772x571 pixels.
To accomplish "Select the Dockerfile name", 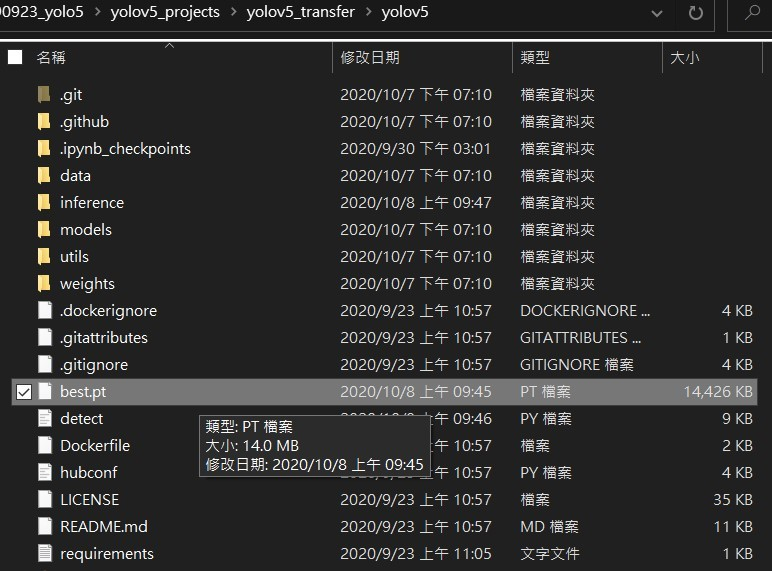I will pos(95,445).
